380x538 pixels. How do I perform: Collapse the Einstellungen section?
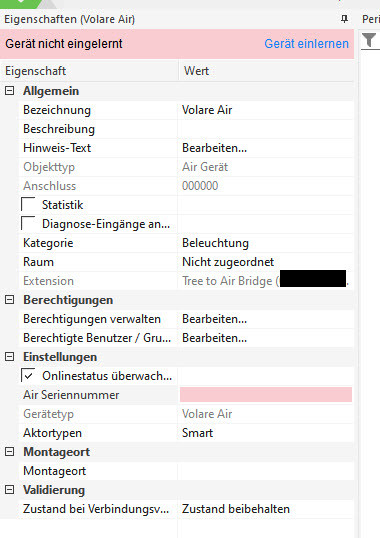tap(10, 357)
